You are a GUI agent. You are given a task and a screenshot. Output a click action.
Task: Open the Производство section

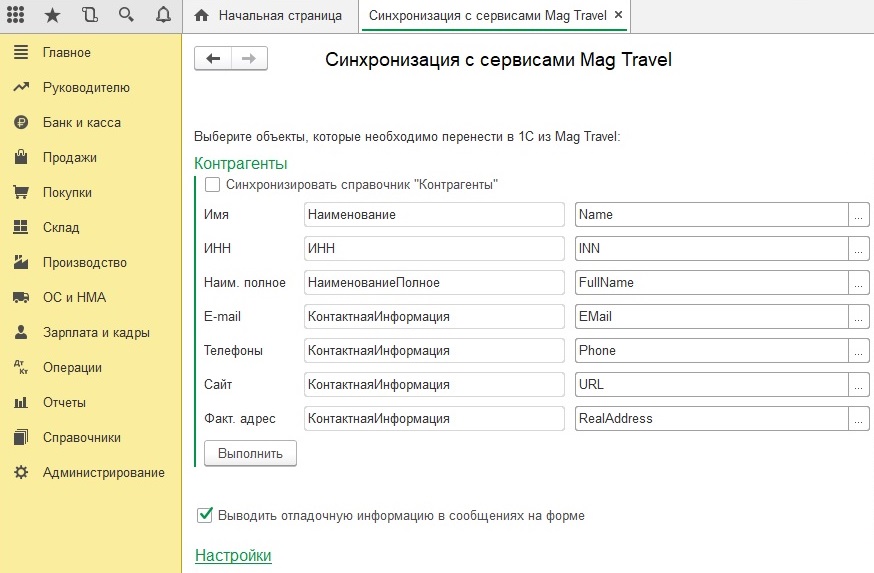coord(85,262)
